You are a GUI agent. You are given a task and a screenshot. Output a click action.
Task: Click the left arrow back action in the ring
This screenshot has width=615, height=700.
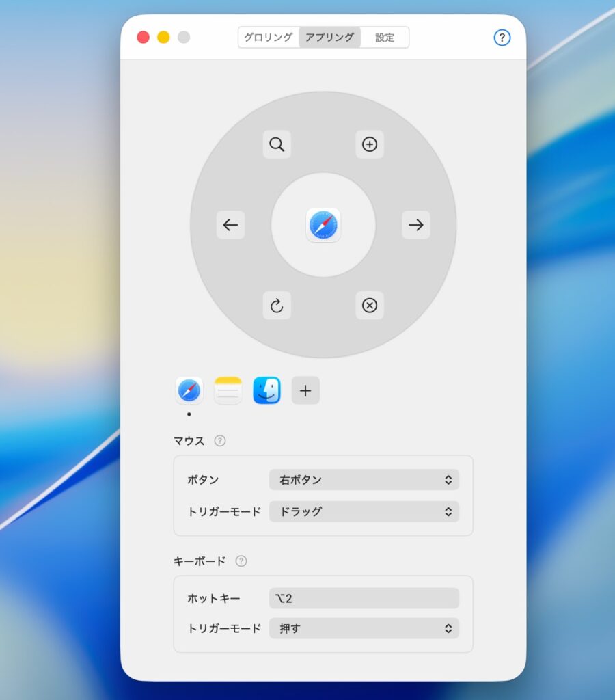(230, 225)
